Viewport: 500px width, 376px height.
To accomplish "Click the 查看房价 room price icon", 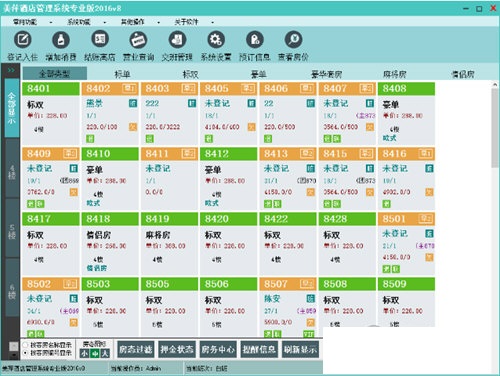I will [x=294, y=40].
